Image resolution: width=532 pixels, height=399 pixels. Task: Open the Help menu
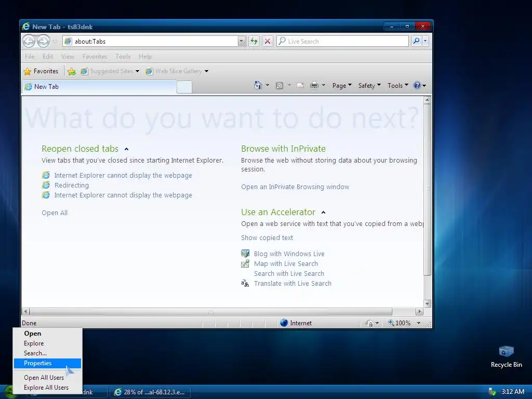tap(145, 56)
